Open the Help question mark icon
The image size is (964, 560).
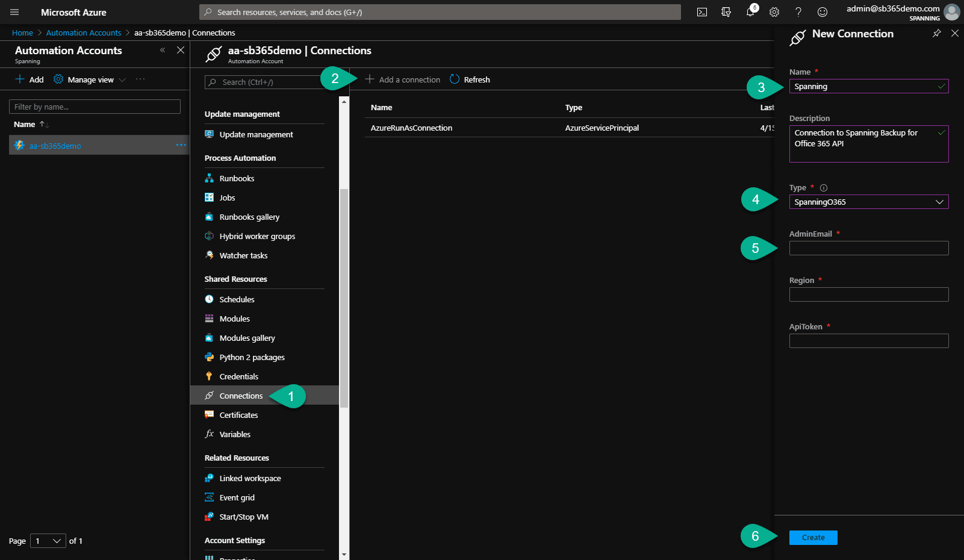(x=798, y=12)
